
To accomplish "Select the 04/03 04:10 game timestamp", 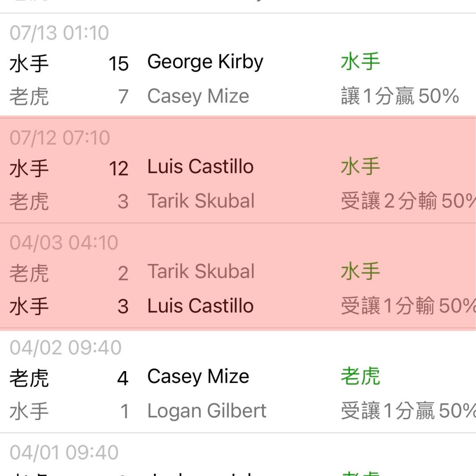I will pos(64,243).
